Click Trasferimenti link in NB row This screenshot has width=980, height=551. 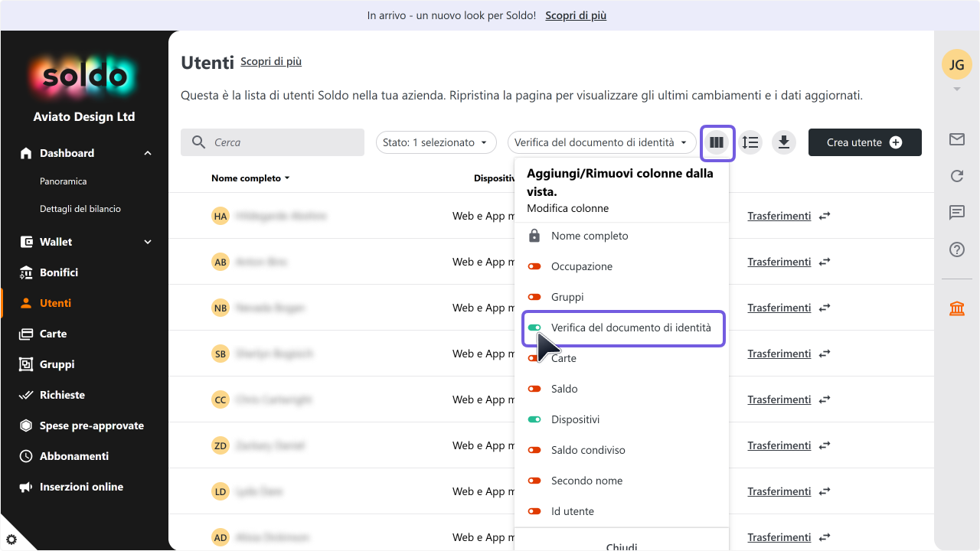779,308
